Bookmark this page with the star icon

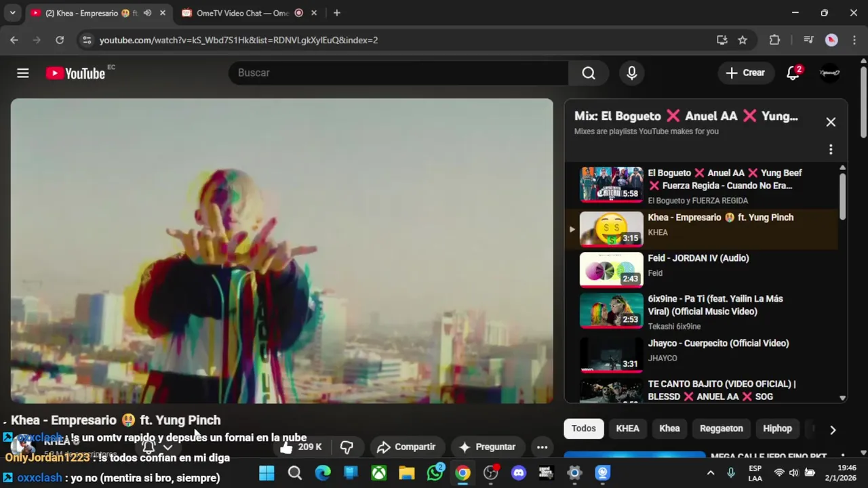point(743,40)
